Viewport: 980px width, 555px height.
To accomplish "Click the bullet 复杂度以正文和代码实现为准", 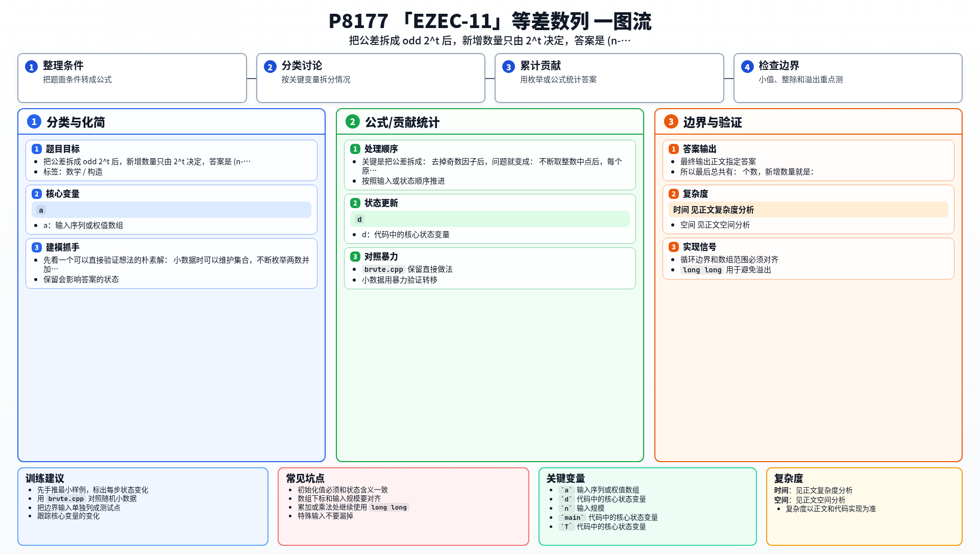I will pos(831,509).
